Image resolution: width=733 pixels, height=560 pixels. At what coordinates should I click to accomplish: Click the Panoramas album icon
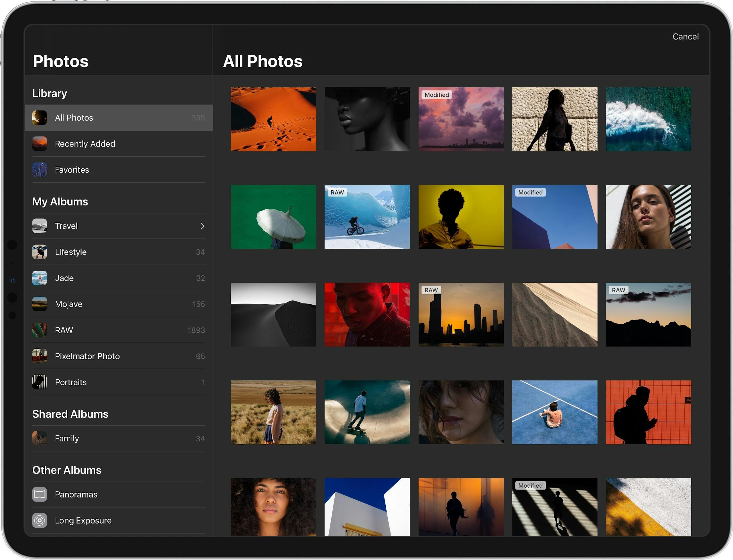coord(39,494)
